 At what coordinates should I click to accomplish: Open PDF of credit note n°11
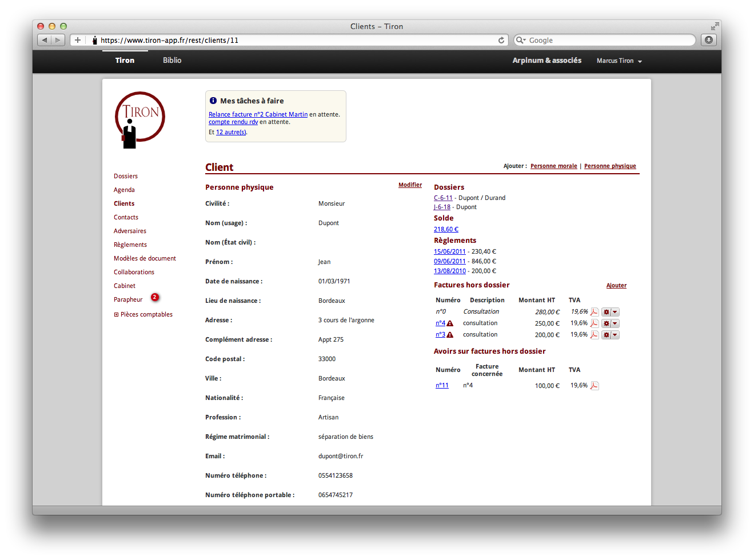point(595,386)
